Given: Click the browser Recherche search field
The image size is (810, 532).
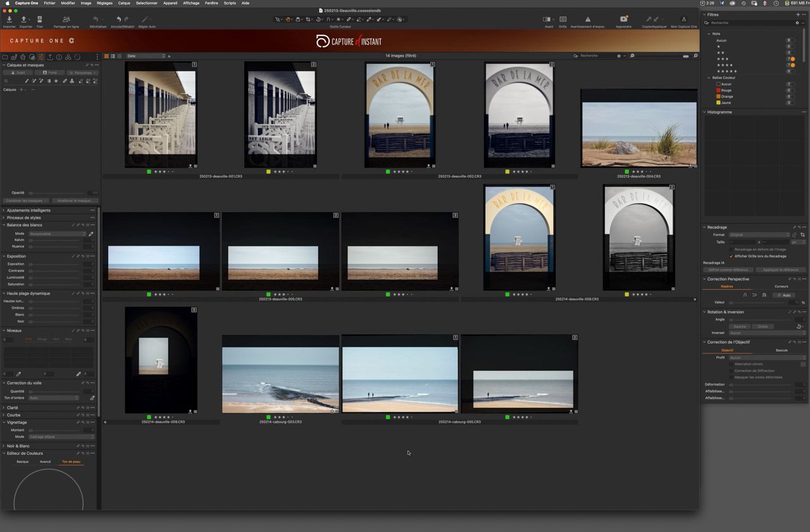Looking at the screenshot, I should pyautogui.click(x=597, y=56).
